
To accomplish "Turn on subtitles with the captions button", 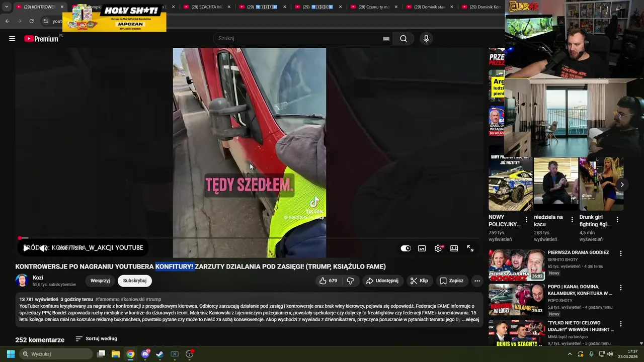I will point(422,248).
